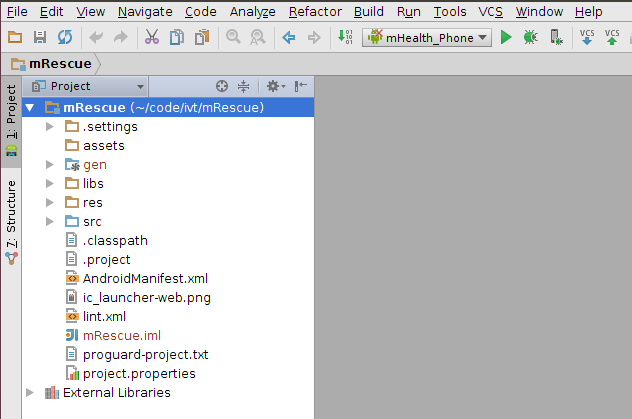The height and width of the screenshot is (419, 632).
Task: Click the Replace magnifier icon
Action: [x=258, y=37]
